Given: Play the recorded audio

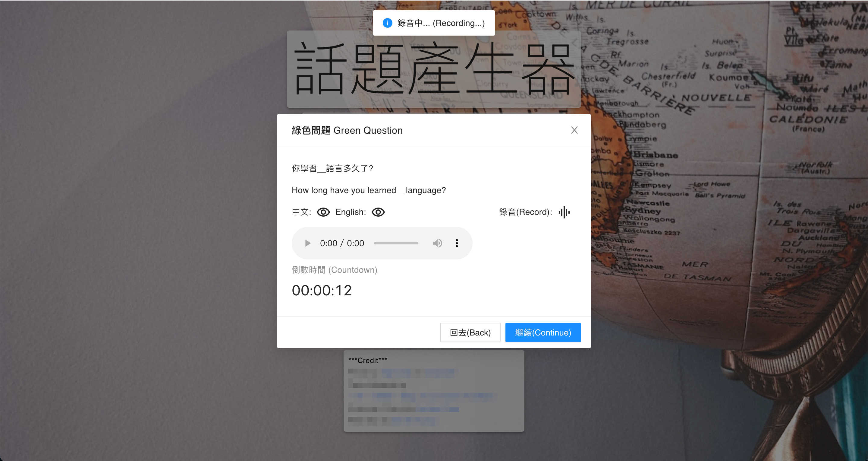Looking at the screenshot, I should [x=307, y=243].
